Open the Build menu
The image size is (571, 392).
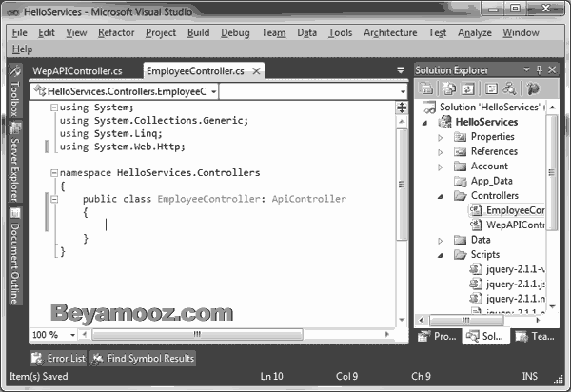pyautogui.click(x=199, y=32)
